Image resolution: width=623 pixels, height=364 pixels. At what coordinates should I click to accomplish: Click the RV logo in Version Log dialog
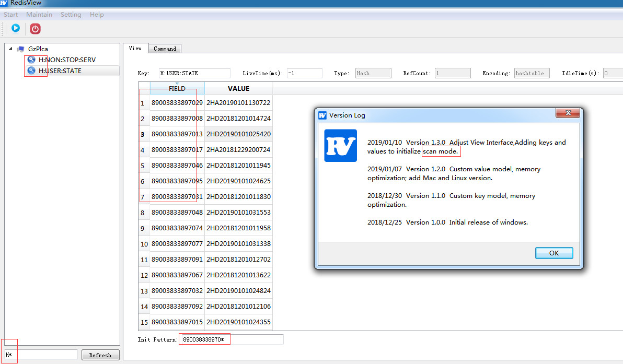[x=340, y=145]
